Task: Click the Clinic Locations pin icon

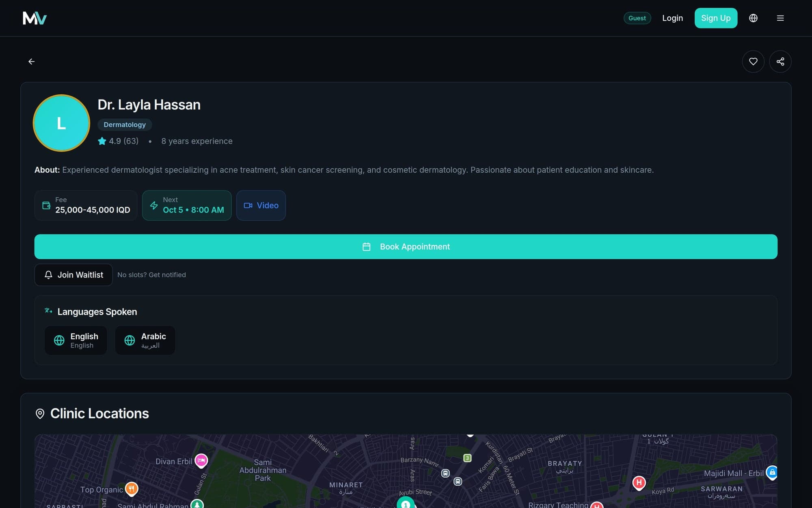Action: click(40, 414)
